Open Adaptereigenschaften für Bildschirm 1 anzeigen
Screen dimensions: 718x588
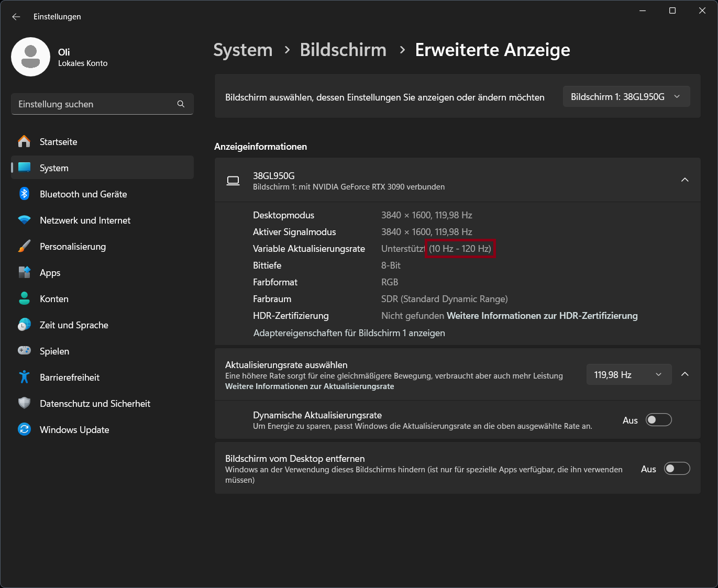pos(349,333)
